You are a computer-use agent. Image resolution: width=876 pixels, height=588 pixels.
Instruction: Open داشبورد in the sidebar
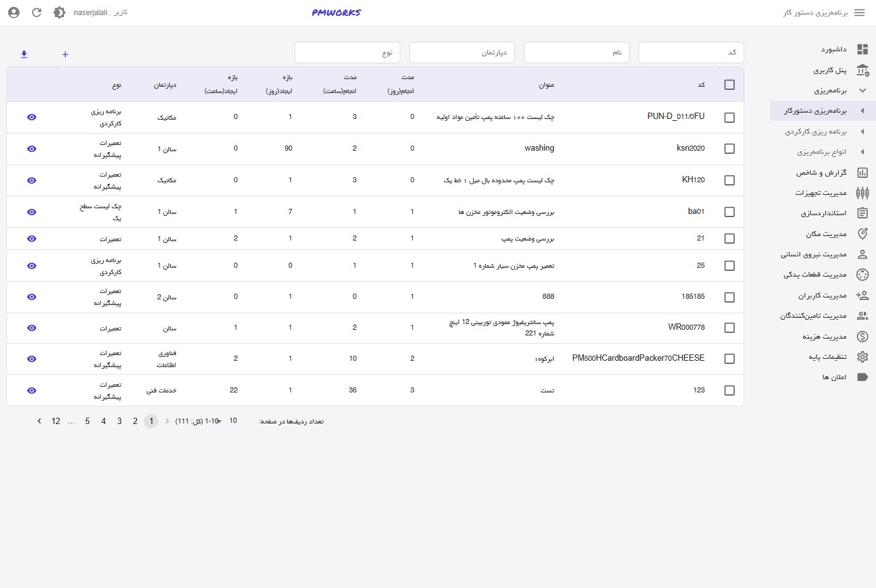pyautogui.click(x=834, y=49)
